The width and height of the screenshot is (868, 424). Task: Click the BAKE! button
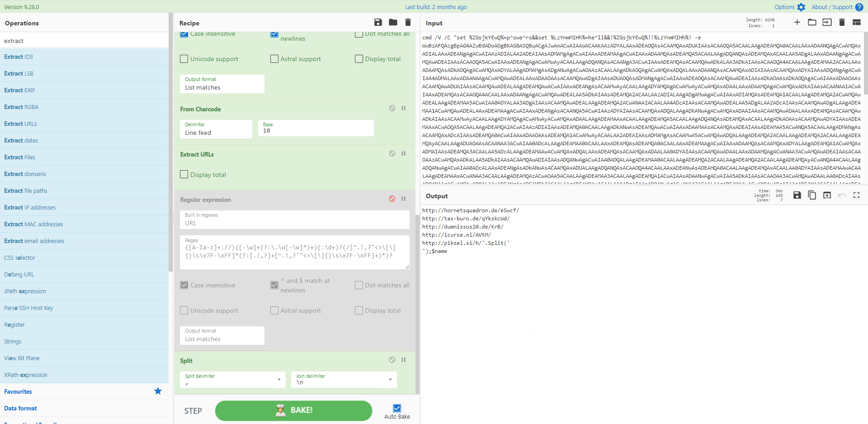pos(293,410)
